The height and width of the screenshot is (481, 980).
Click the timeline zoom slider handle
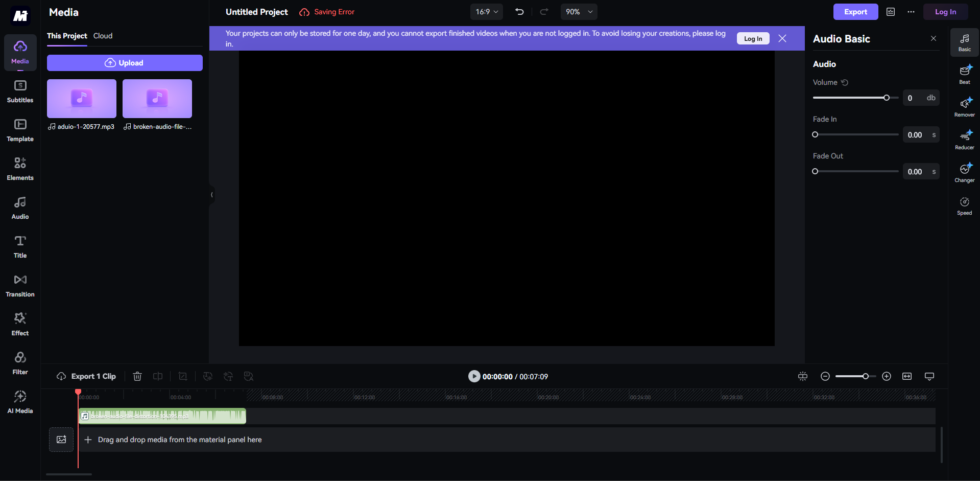[x=866, y=376]
